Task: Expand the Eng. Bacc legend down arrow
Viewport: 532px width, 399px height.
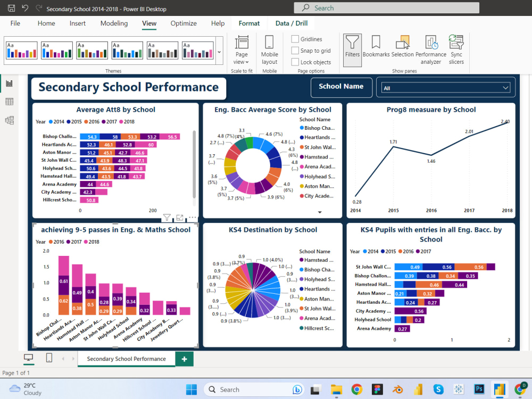Action: click(x=320, y=212)
